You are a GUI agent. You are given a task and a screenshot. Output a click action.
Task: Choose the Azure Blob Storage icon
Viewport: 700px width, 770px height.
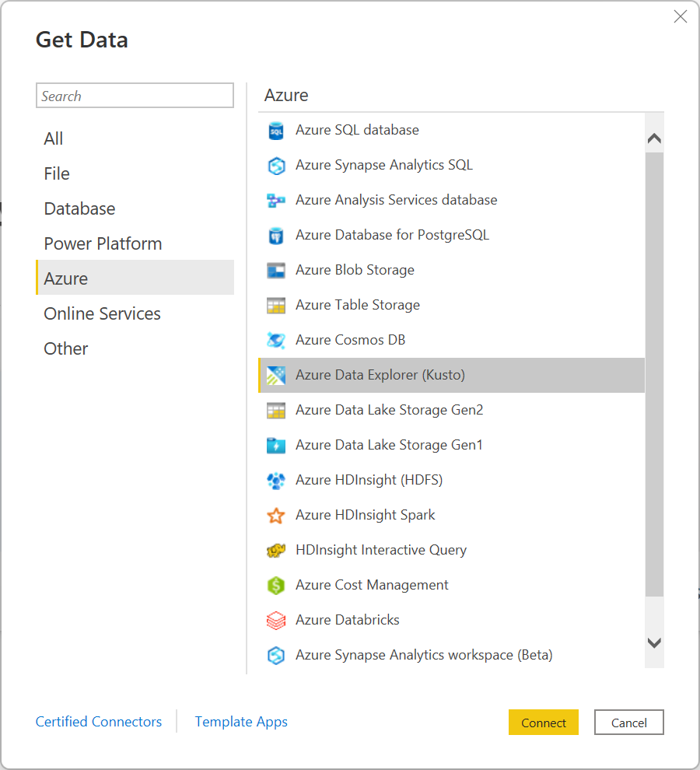(x=276, y=271)
